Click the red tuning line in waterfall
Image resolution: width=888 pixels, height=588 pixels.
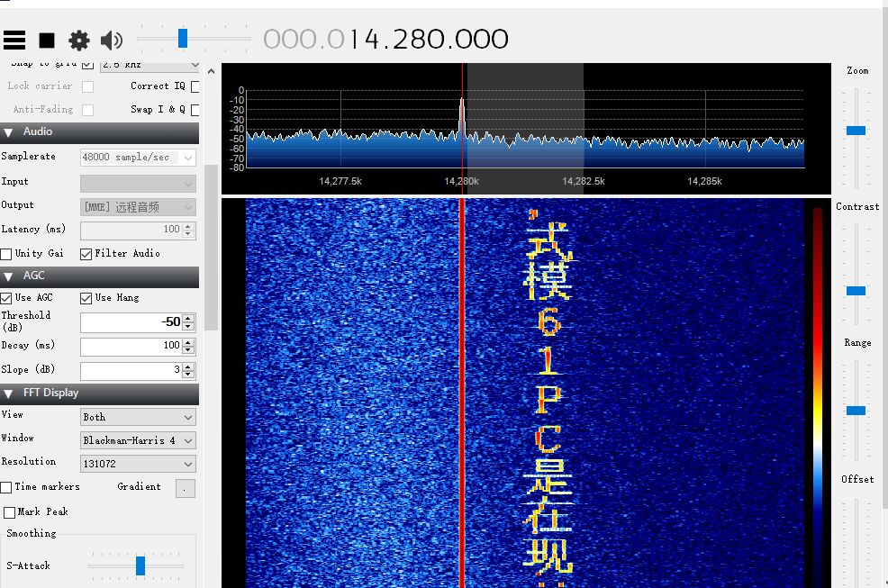point(462,392)
